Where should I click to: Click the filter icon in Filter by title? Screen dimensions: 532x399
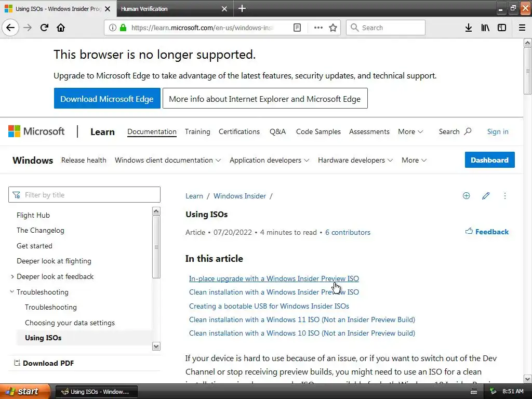(16, 195)
